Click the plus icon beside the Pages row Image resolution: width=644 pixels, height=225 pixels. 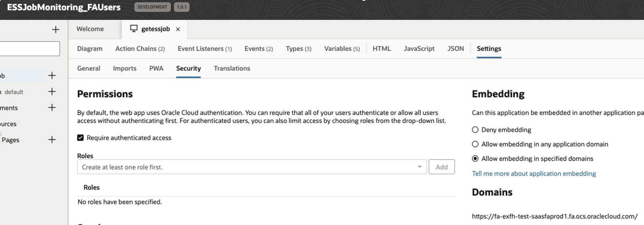tap(52, 140)
